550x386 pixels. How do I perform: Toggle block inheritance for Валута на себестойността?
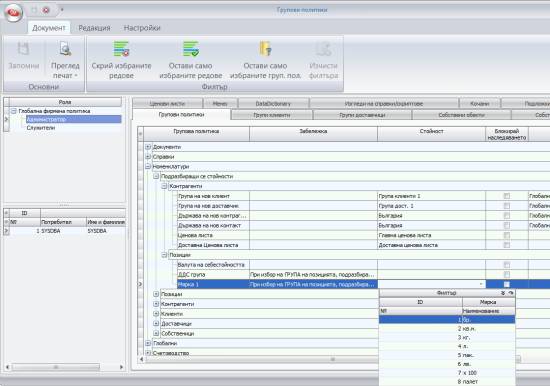coord(507,265)
